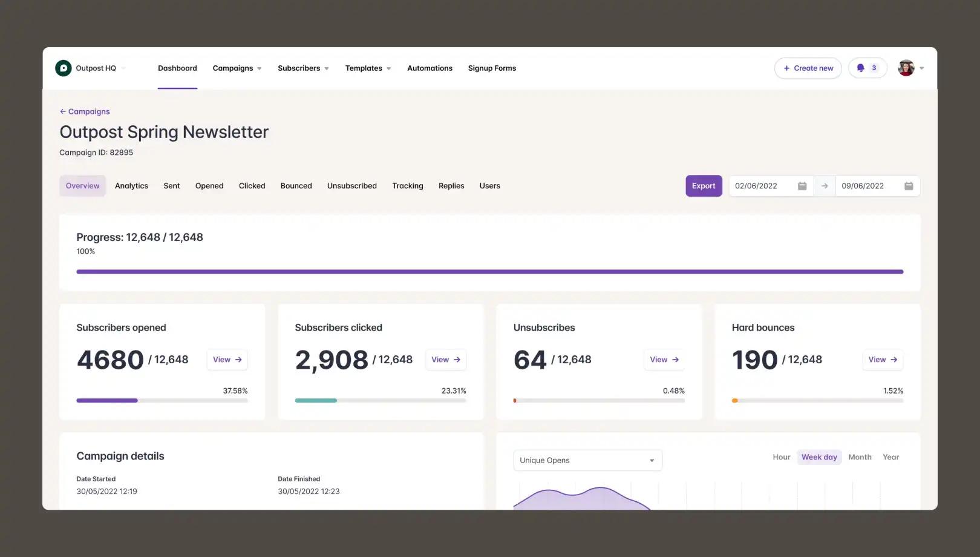Click the 37.58% opened rate text
The height and width of the screenshot is (557, 980).
coord(235,391)
